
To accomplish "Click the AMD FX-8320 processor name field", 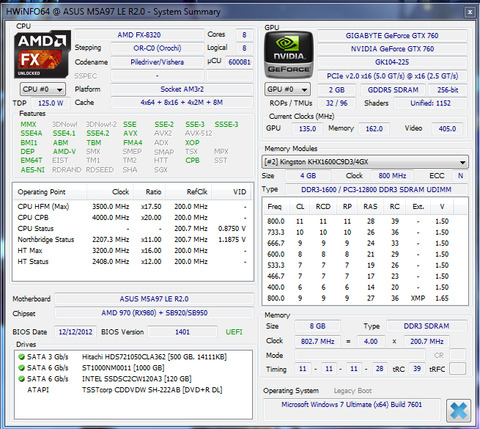I will tap(139, 35).
